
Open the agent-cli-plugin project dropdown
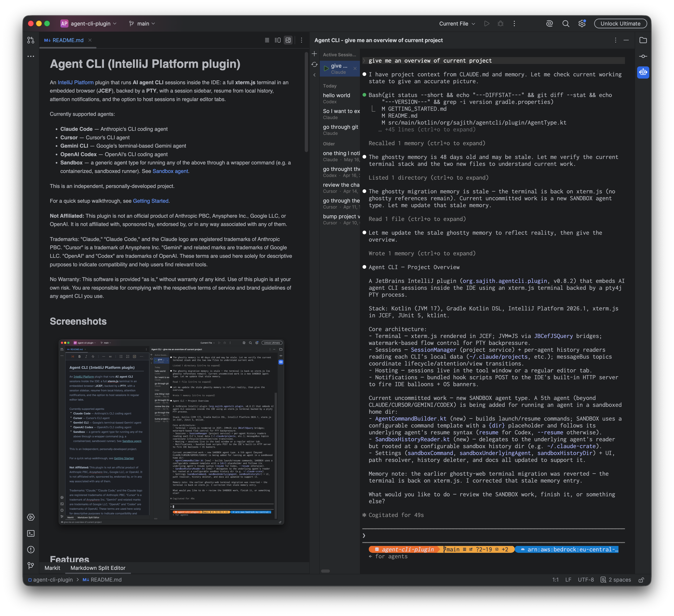(x=89, y=23)
